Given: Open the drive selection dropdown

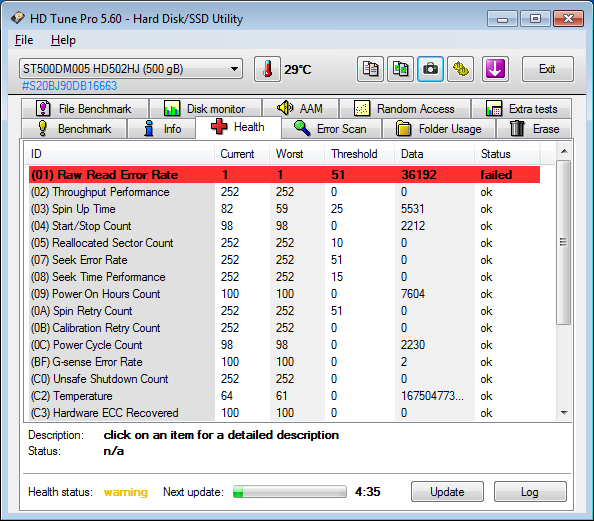Looking at the screenshot, I should 131,69.
